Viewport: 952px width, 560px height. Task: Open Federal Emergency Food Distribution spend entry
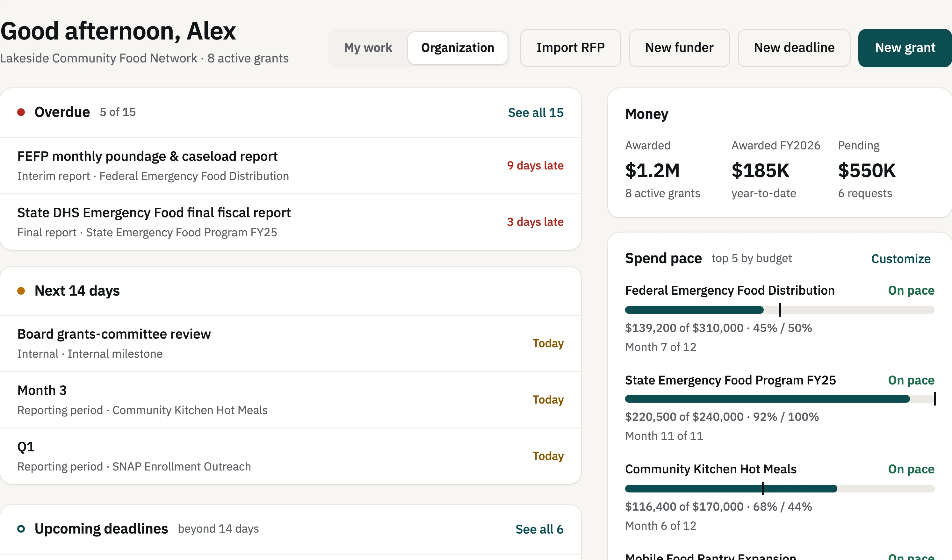click(x=730, y=291)
